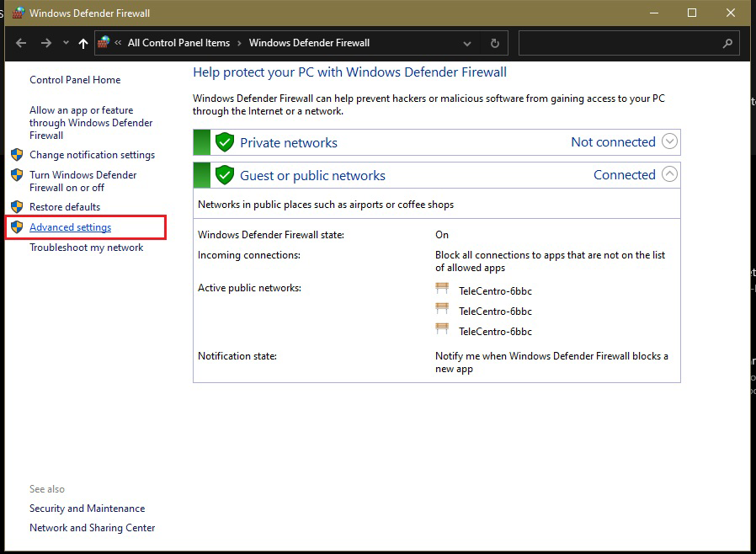Close the Windows Defender Firewall window

coord(731,13)
